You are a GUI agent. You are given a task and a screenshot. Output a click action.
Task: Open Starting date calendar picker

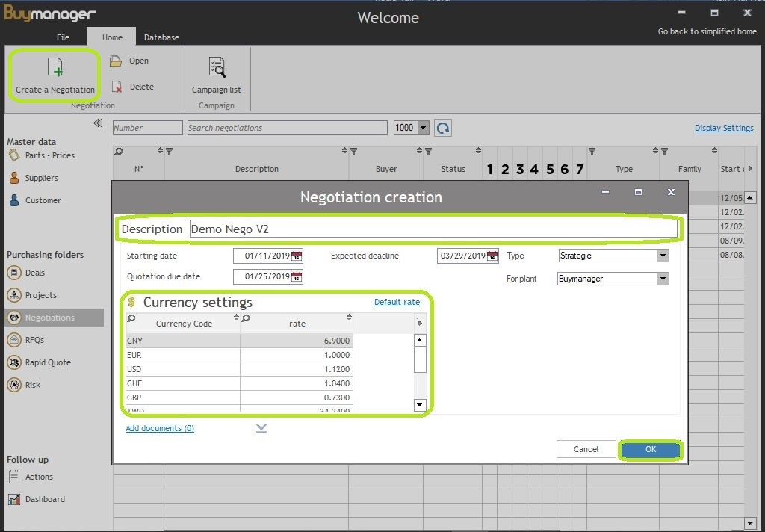click(297, 256)
